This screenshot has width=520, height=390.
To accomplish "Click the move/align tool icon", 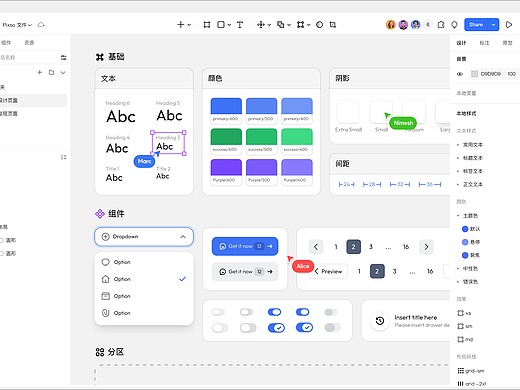I will point(261,25).
